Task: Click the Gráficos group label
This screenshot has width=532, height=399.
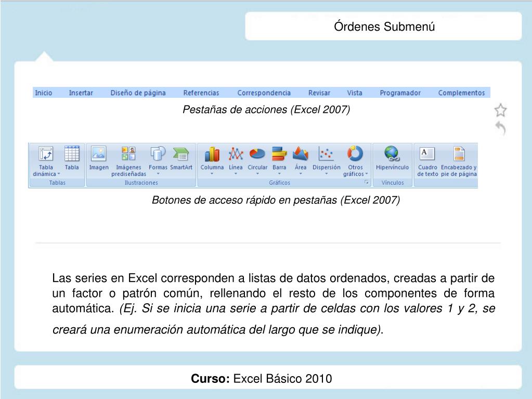Action: coord(280,183)
